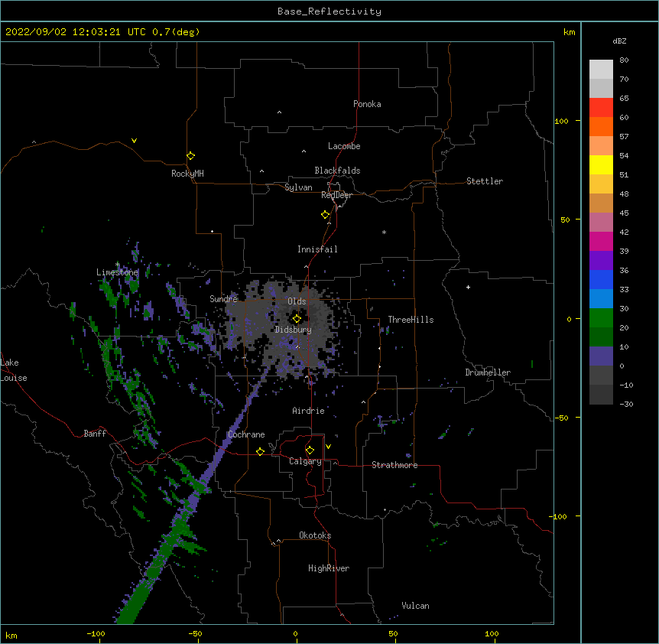Click the 2022/09/02 12:03:21 UTC timestamp
Viewport: 659px width, 644px height.
pyautogui.click(x=75, y=32)
